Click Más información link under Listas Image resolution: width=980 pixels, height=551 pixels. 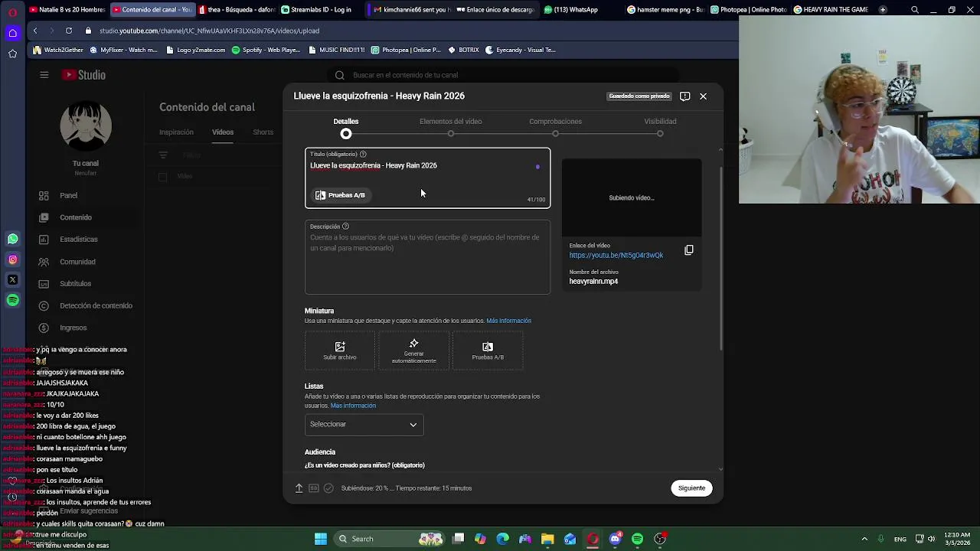[x=353, y=406]
